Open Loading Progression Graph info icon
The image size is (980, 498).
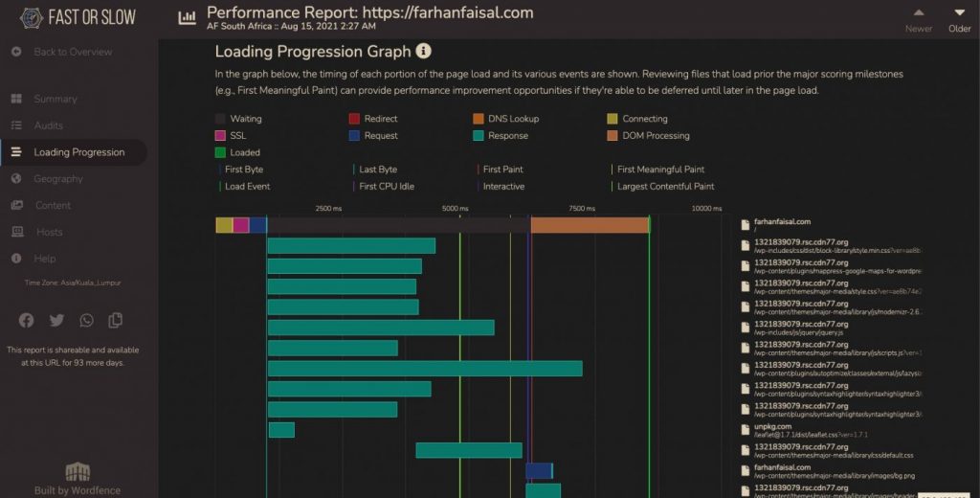424,51
